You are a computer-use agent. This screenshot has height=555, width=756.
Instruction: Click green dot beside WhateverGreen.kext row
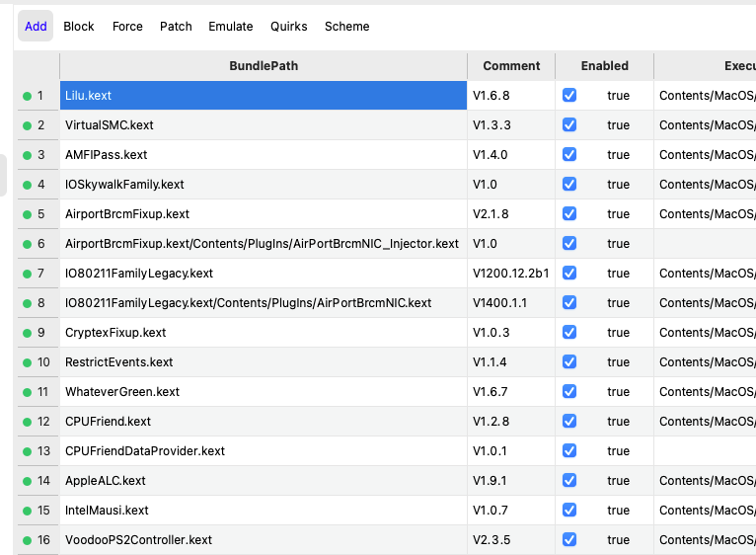point(27,392)
